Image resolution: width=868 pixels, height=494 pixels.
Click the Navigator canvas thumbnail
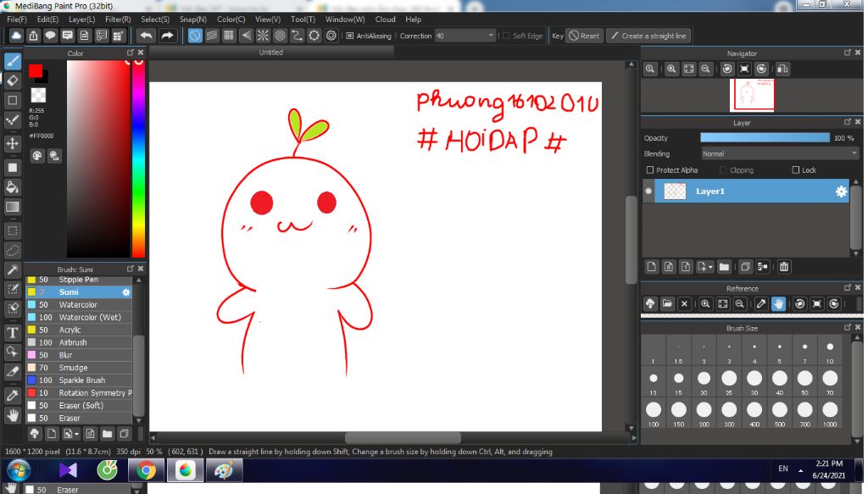[x=754, y=95]
